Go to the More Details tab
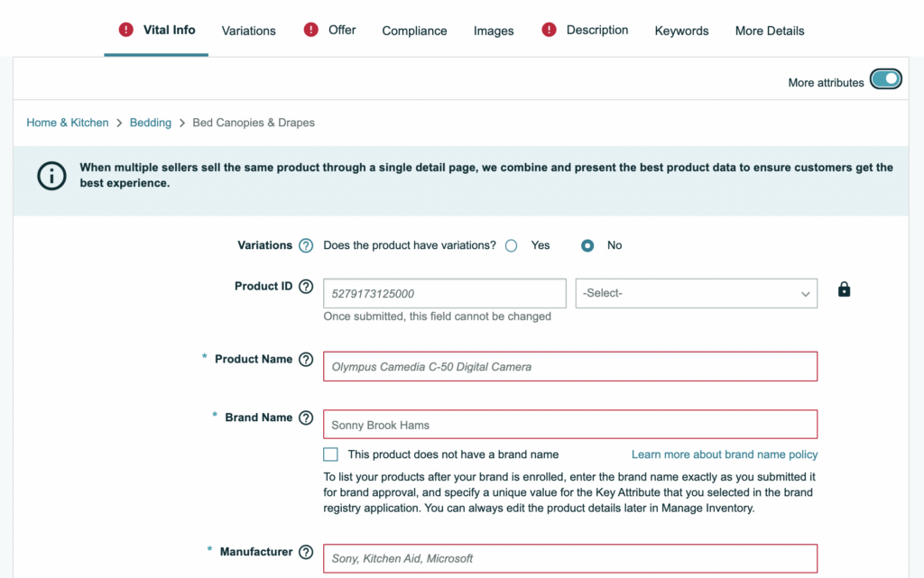Screen dimensions: 924x578 click(x=769, y=31)
